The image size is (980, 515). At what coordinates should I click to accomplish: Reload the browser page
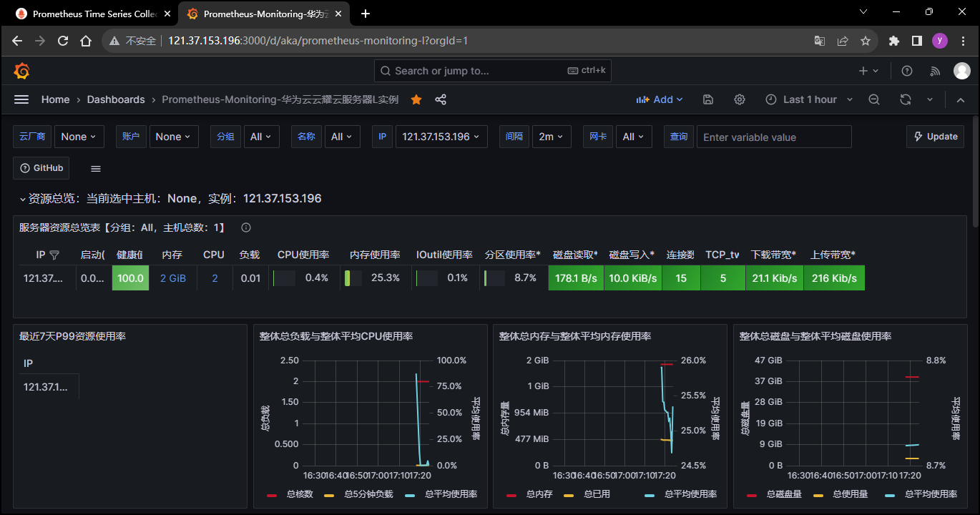click(63, 41)
